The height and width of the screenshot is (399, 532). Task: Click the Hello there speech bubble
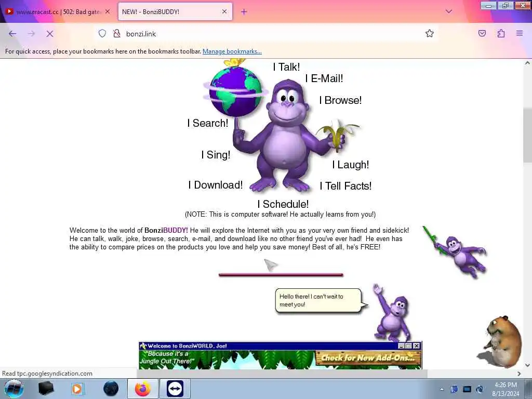coord(318,301)
